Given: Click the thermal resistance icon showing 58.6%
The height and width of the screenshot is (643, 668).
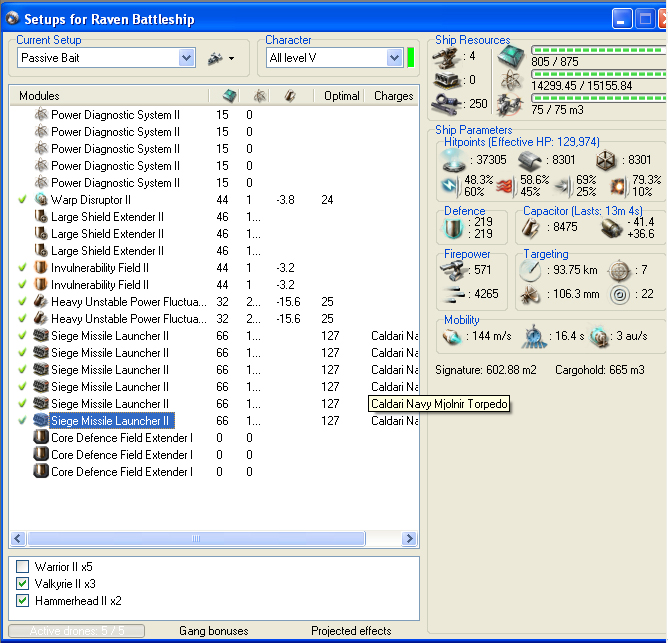Looking at the screenshot, I should [x=506, y=186].
